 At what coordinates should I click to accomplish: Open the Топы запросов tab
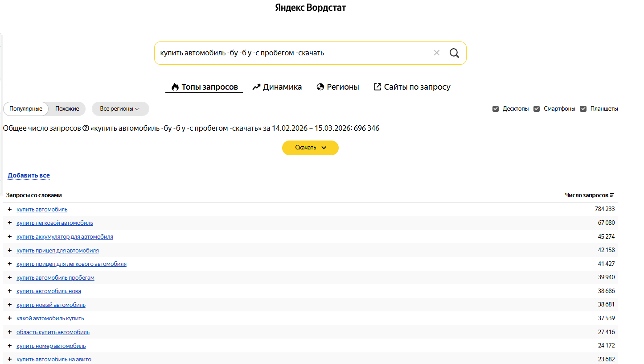click(204, 87)
